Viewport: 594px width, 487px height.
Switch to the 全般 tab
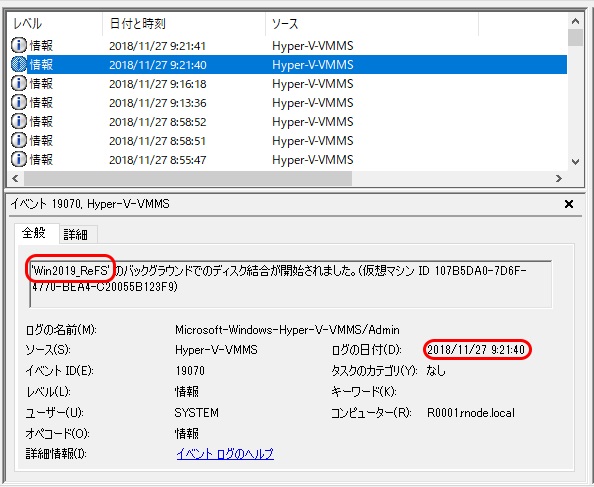coord(36,233)
